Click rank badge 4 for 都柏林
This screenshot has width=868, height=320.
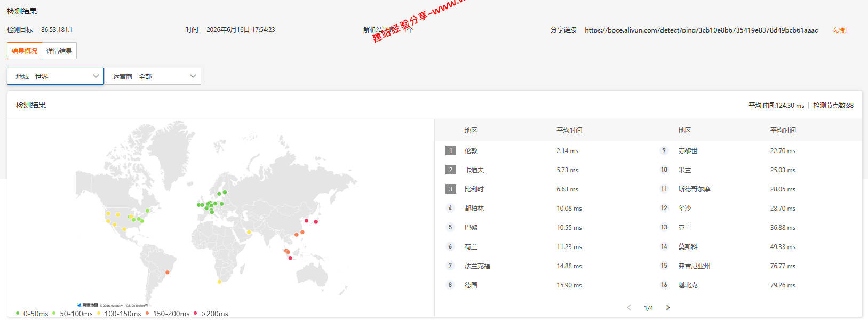(450, 208)
